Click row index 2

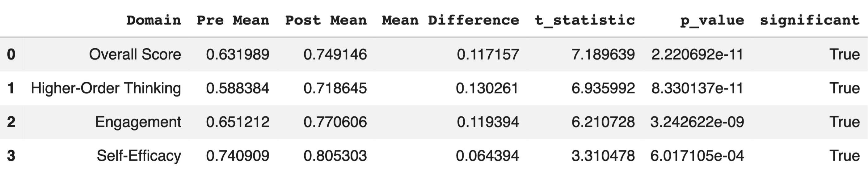(11, 122)
